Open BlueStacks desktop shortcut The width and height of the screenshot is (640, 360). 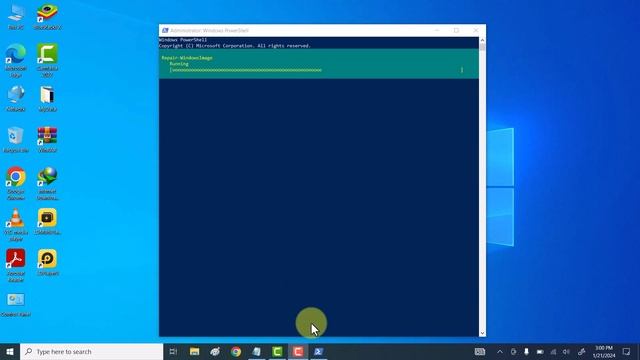47,17
